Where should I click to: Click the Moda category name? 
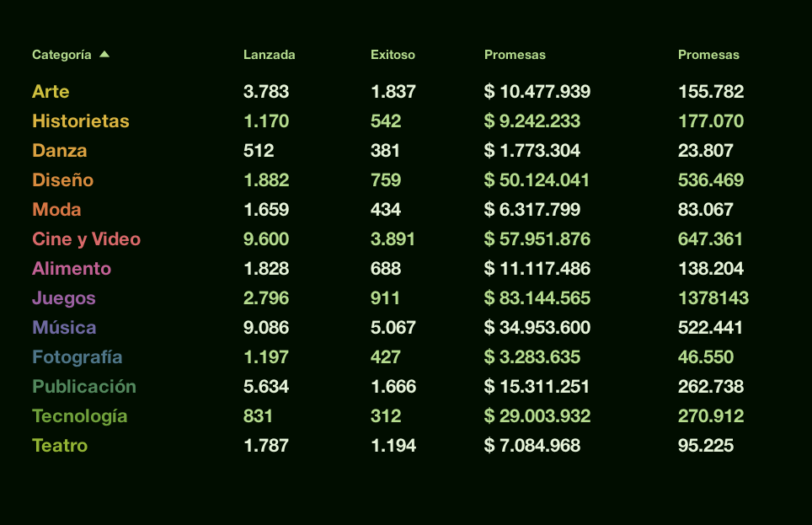pyautogui.click(x=56, y=210)
